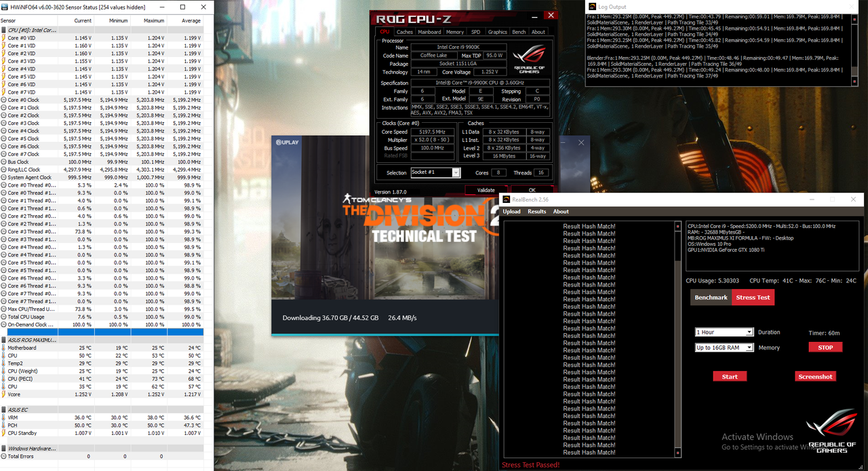
Task: Click the RealBench title bar app icon
Action: (506, 200)
